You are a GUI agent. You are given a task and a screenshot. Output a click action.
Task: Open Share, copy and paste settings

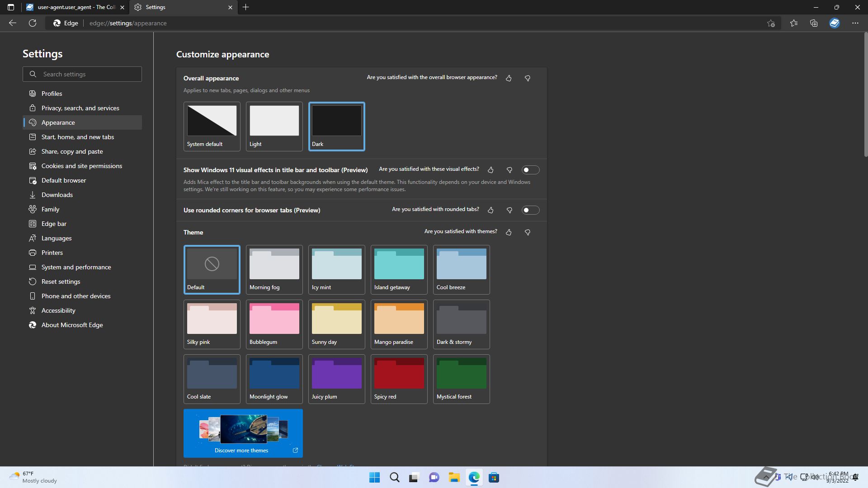click(82, 151)
